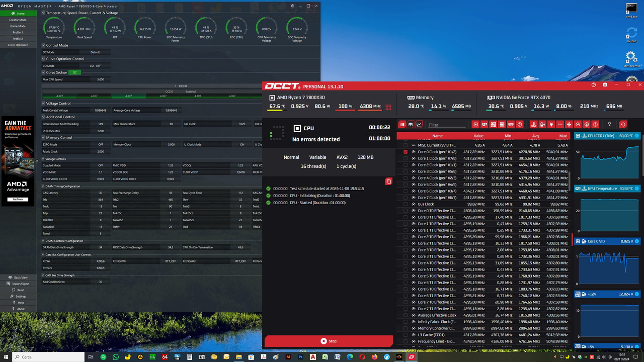Viewport: 644px width, 362px height.
Task: Check Core 3 Clock row checkbox
Action: coord(406,171)
